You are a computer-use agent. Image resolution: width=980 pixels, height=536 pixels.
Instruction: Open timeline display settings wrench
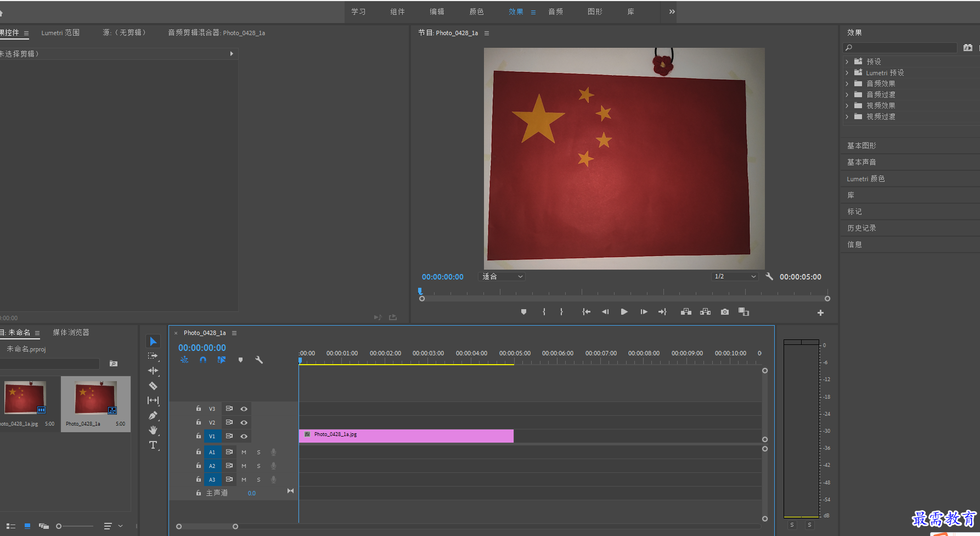point(259,360)
